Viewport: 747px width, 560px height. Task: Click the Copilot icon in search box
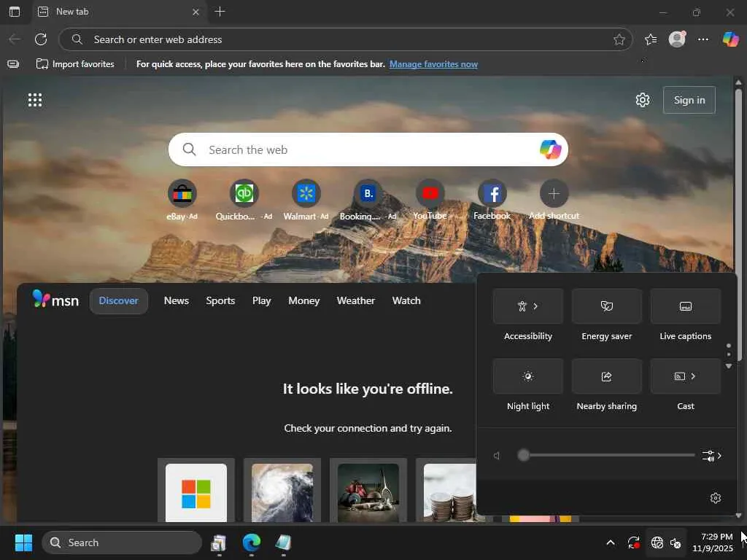tap(550, 149)
